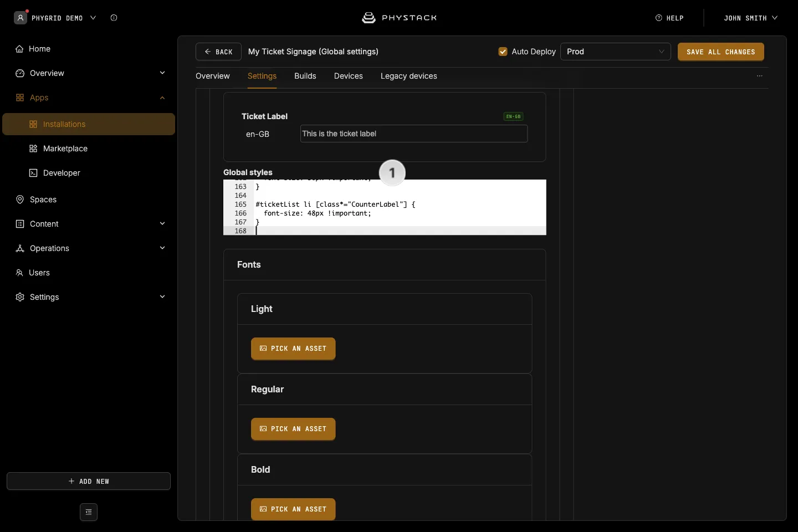Expand the Content sidebar section
The width and height of the screenshot is (798, 532).
(162, 224)
